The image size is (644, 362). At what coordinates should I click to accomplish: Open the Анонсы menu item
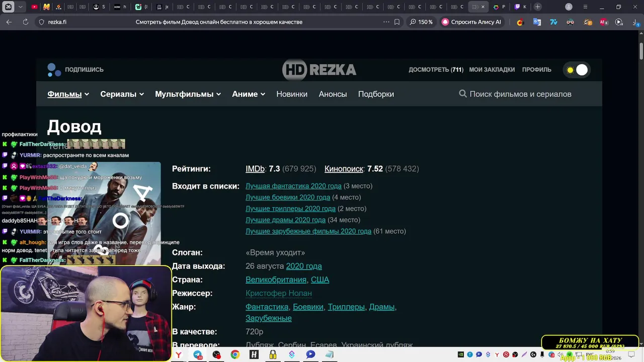[333, 94]
